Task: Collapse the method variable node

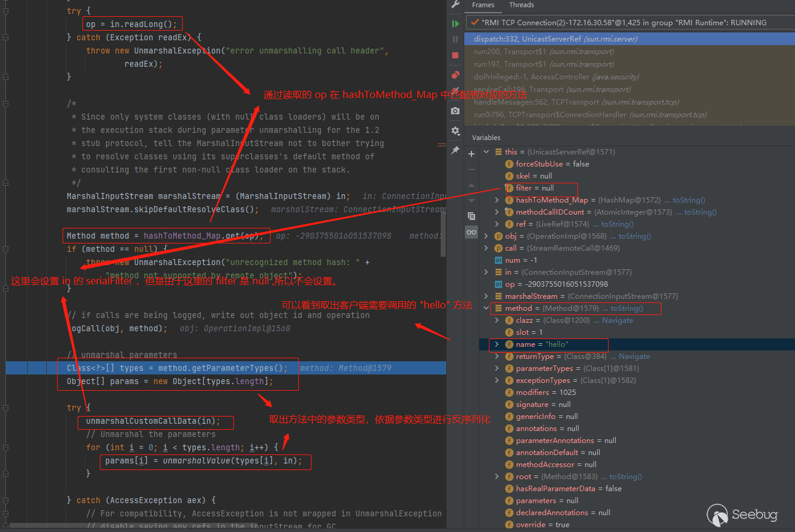Action: click(486, 308)
